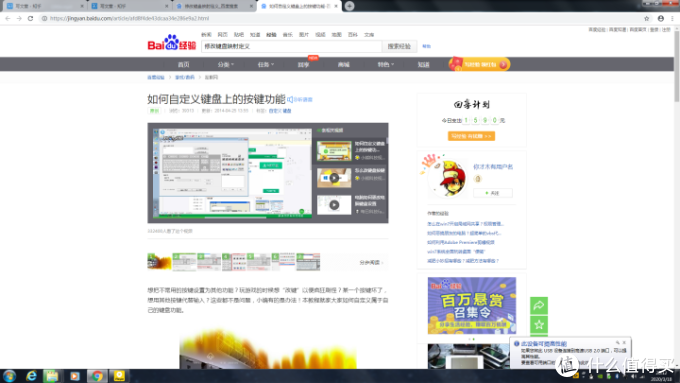Image resolution: width=680 pixels, height=383 pixels.
Task: Click the red envelope promo banner in navbar
Action: [x=480, y=64]
